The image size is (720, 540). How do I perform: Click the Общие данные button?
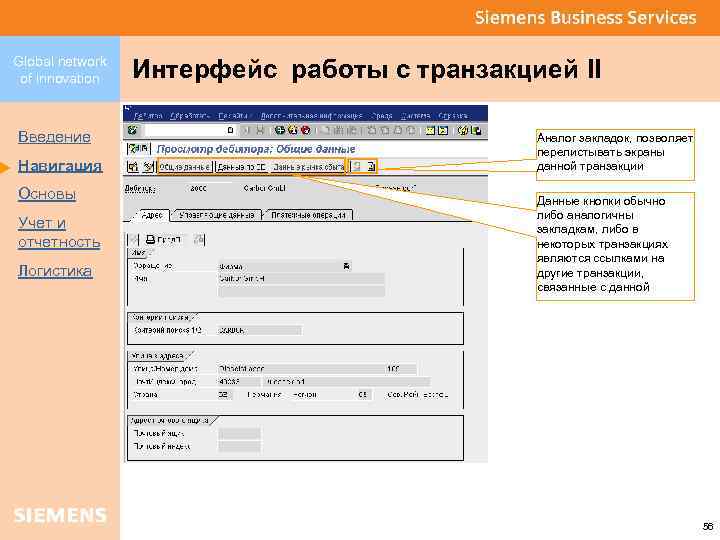(x=186, y=167)
